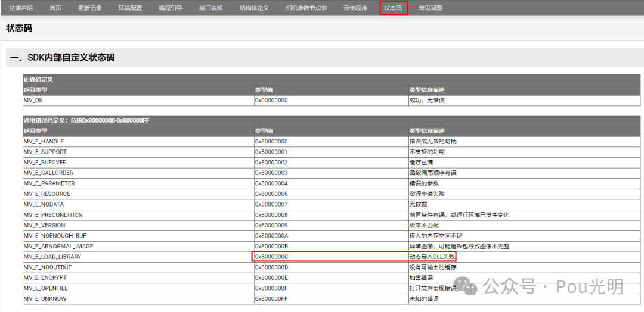Select the value 0x80000000
This screenshot has height=312, width=644.
point(271,142)
